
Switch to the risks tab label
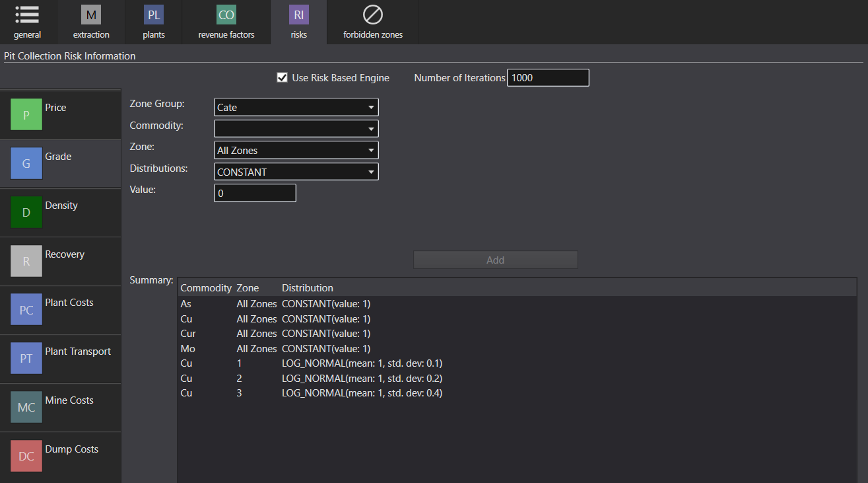click(x=299, y=35)
